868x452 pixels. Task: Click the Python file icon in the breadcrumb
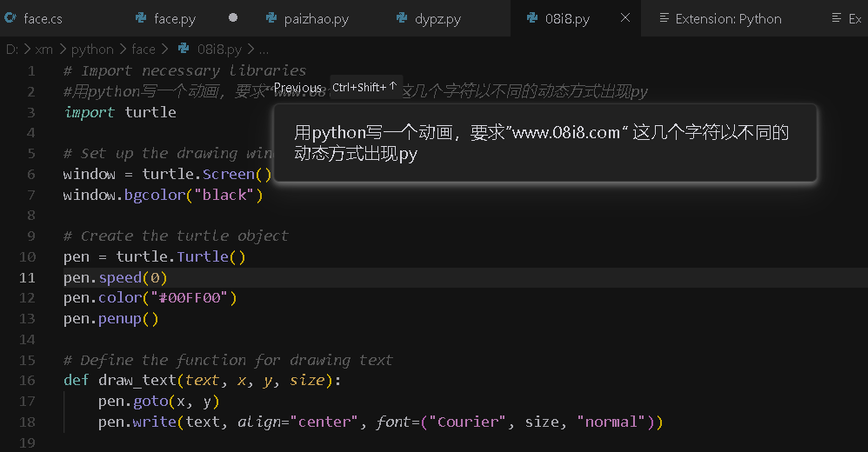pyautogui.click(x=184, y=50)
